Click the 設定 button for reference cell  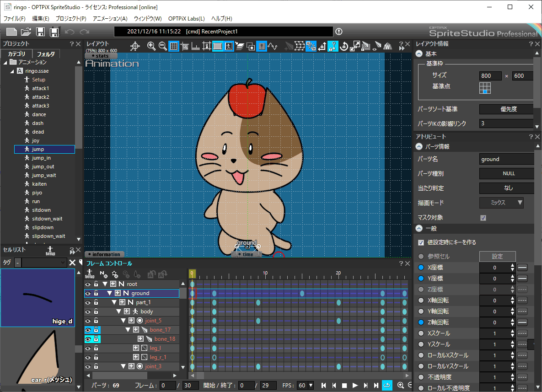pos(498,257)
